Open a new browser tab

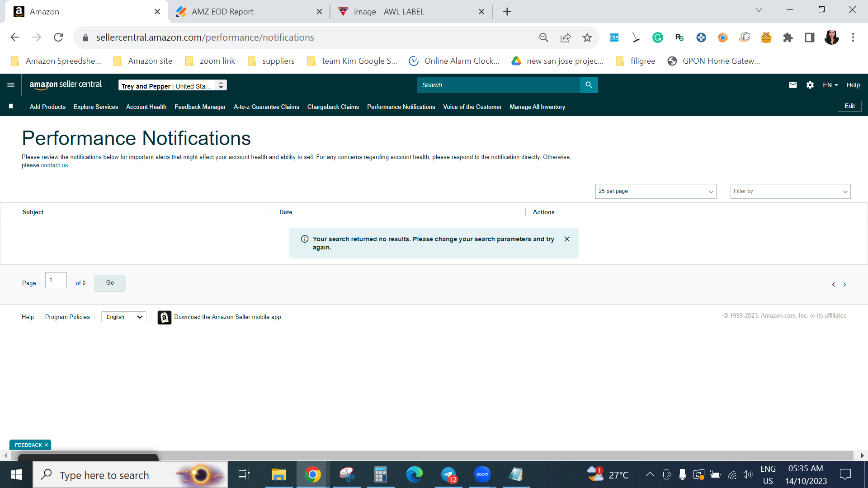[507, 12]
